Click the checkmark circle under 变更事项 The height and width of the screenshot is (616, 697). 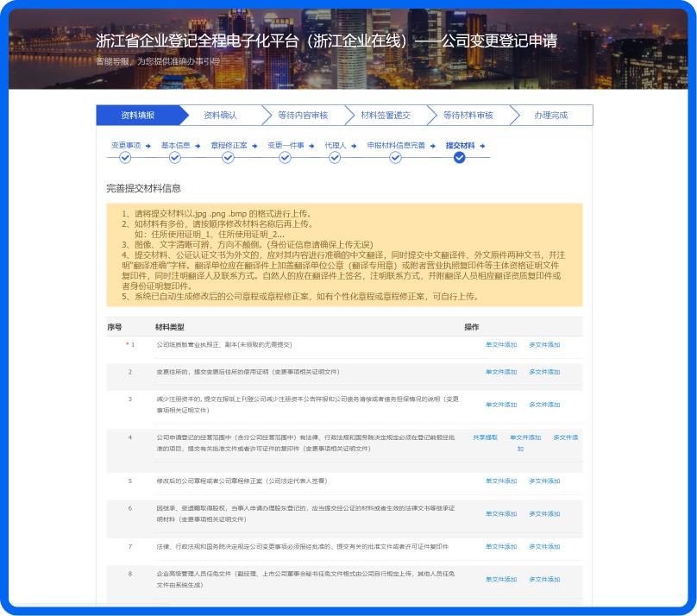coord(126,157)
